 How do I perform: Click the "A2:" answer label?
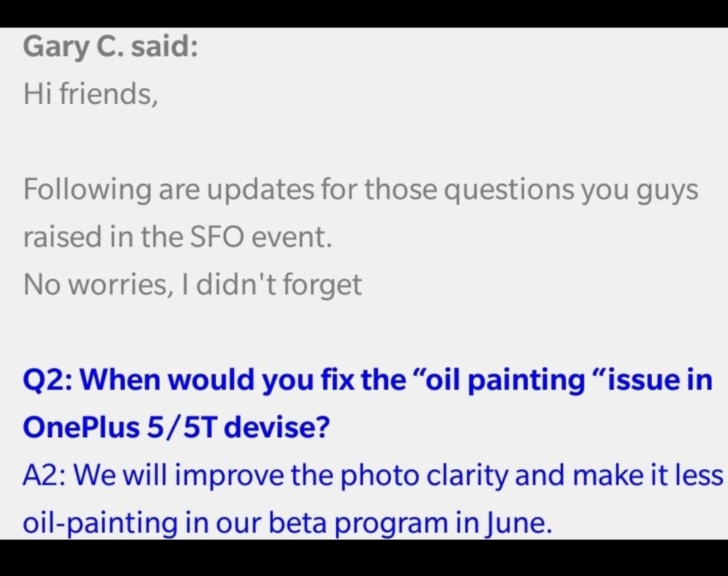coord(46,475)
